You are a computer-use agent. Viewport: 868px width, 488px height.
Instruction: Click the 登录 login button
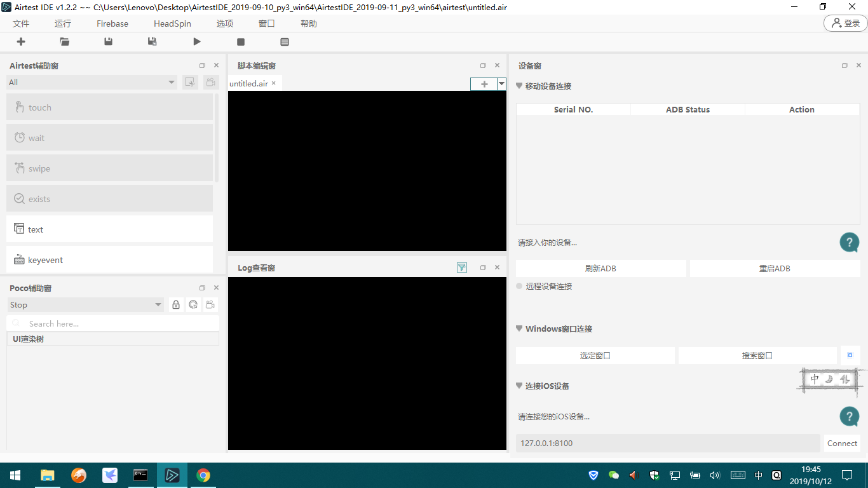click(845, 23)
